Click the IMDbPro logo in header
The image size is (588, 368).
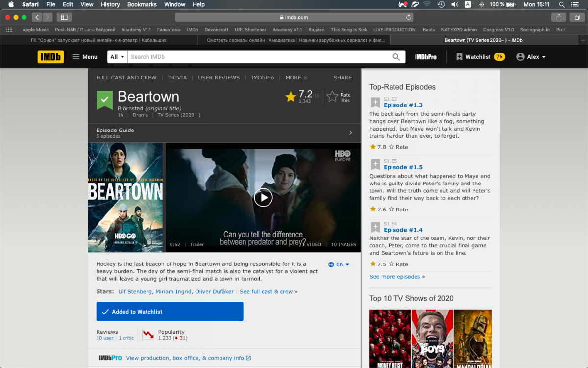click(425, 57)
